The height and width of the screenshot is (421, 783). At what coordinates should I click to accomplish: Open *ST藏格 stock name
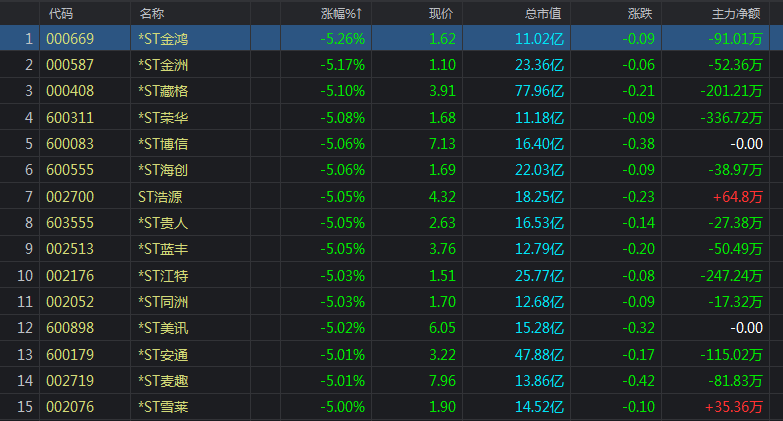[163, 91]
